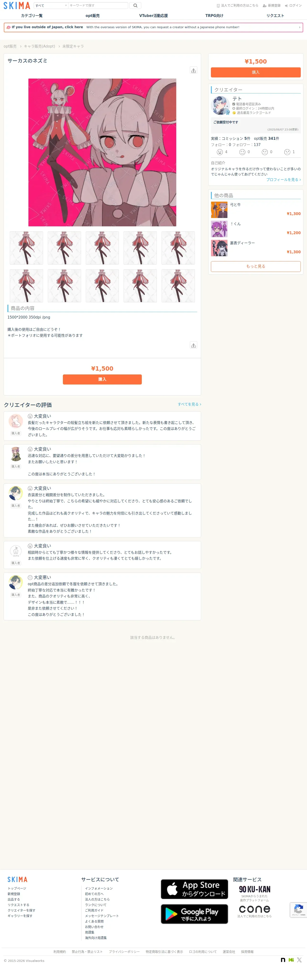Expand the overseas banner arrow

point(299,27)
